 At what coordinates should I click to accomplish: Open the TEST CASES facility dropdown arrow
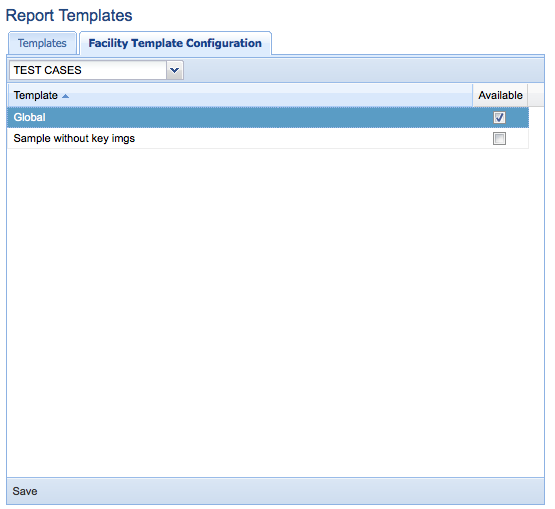tap(174, 70)
